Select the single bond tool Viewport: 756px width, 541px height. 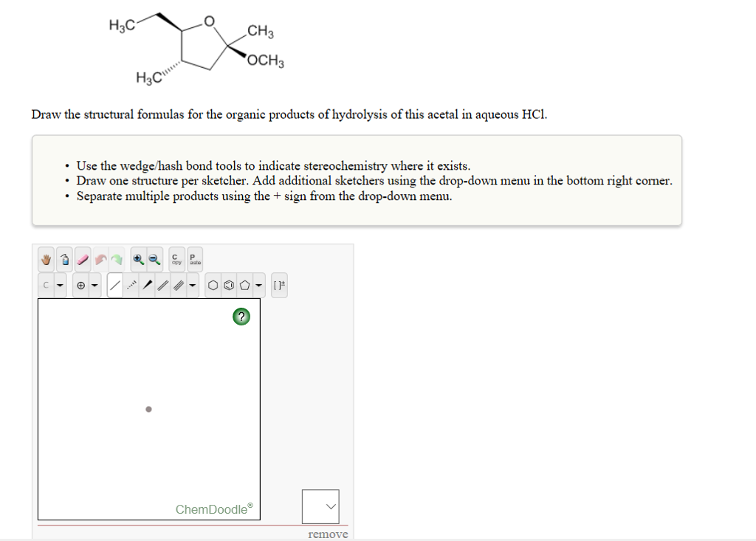pos(115,284)
